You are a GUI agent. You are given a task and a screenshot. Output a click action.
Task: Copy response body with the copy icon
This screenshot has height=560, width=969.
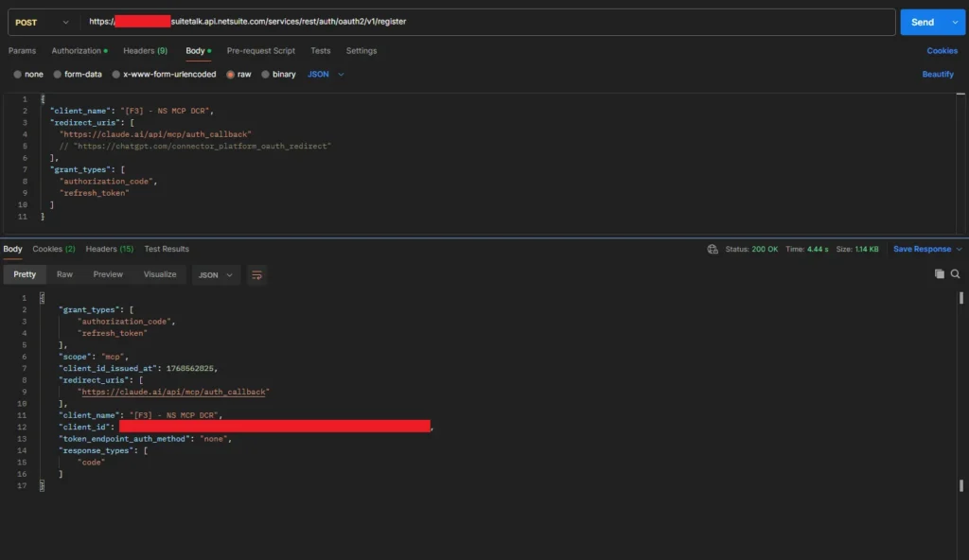940,274
